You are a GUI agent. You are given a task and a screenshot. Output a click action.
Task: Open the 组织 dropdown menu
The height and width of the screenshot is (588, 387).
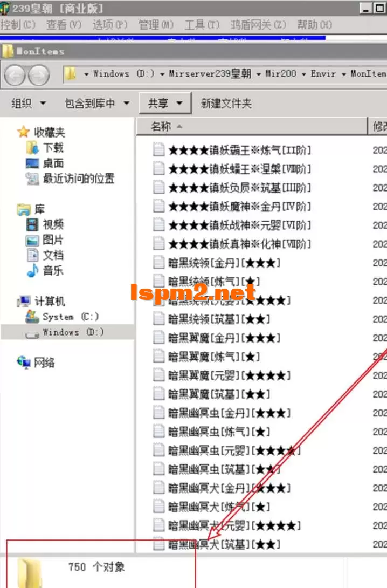point(29,103)
